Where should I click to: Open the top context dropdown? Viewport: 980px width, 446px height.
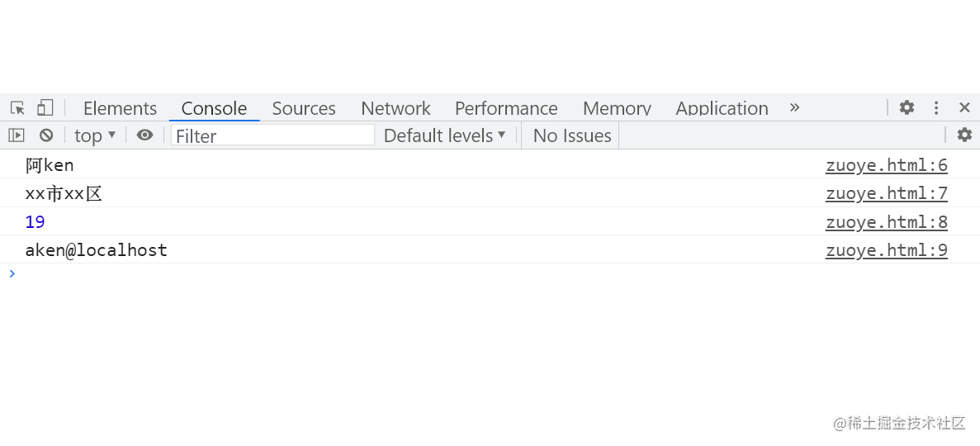95,135
